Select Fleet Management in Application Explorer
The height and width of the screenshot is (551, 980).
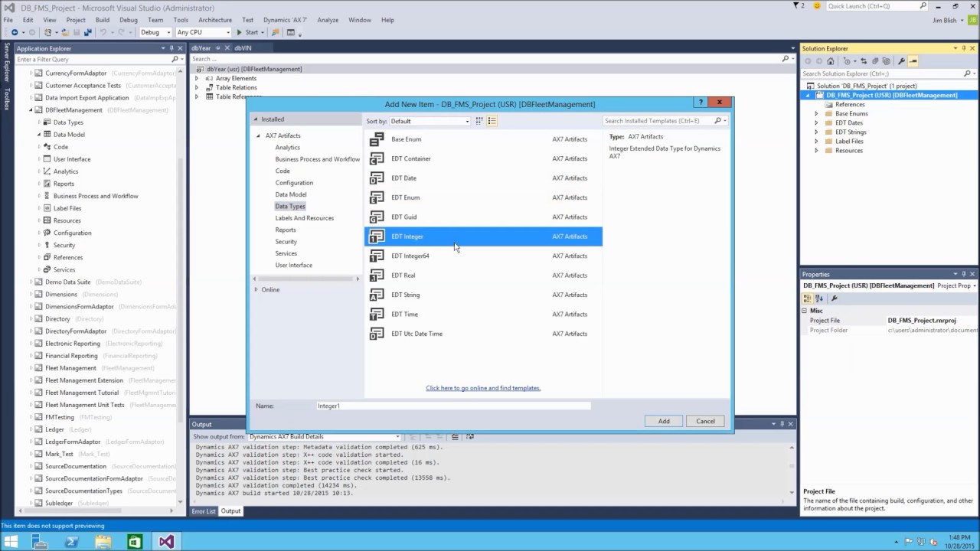coord(70,368)
